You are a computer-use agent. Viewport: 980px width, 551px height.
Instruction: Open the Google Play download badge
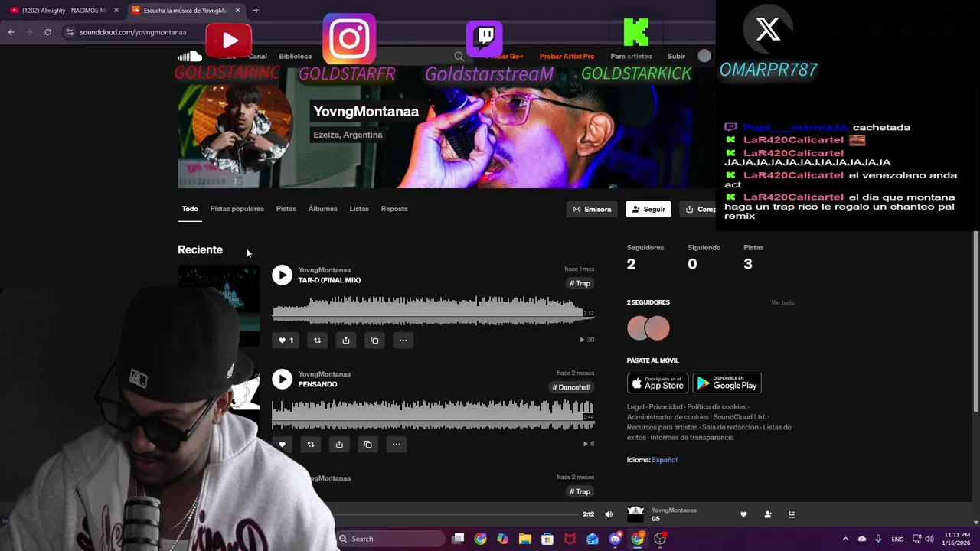(x=727, y=383)
